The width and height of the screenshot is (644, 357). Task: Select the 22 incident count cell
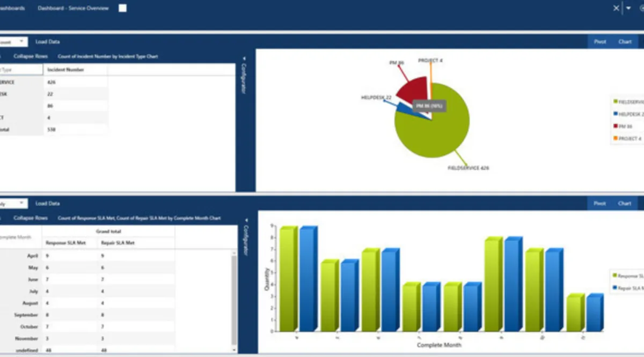(x=75, y=94)
